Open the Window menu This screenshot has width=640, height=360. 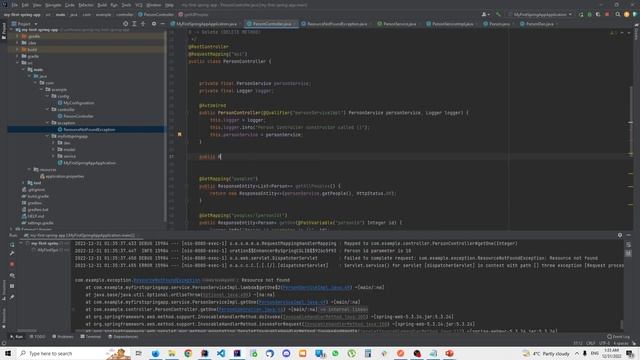(x=153, y=5)
